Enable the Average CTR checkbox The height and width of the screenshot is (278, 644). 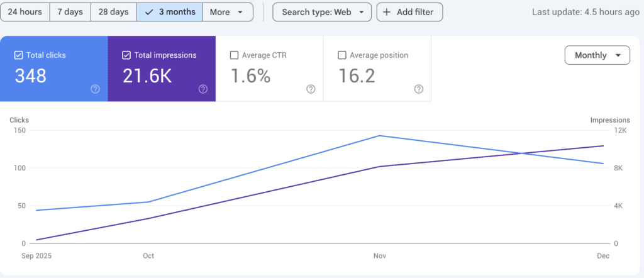click(x=235, y=55)
